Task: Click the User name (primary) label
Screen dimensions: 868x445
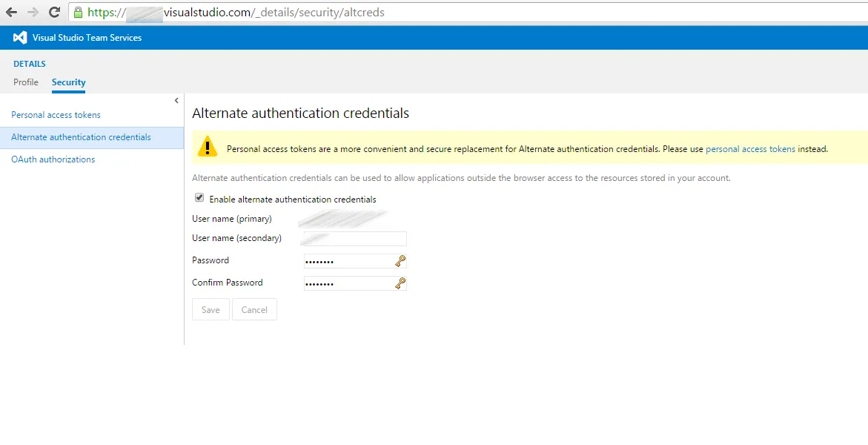Action: [x=232, y=219]
